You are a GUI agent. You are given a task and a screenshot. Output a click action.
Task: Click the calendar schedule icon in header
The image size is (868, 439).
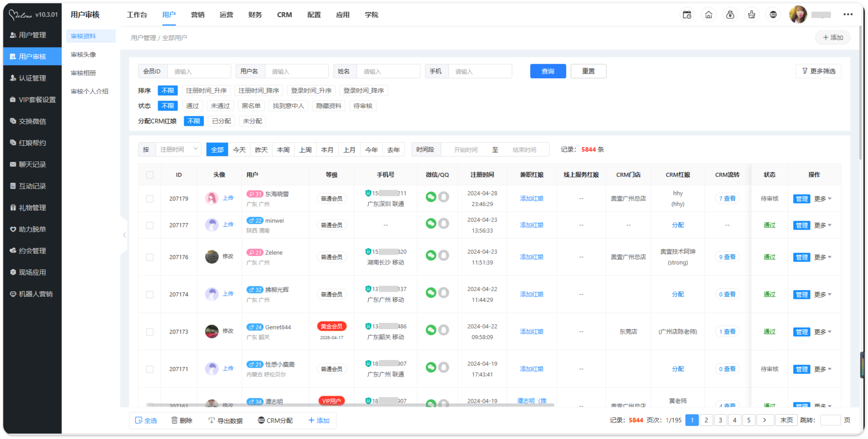[687, 15]
